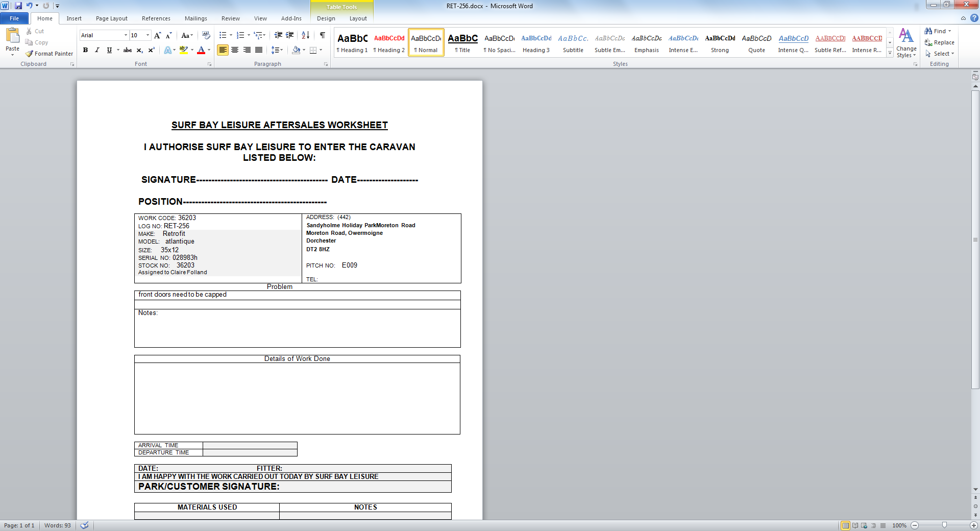Switch to the Table Tools Design tab

[326, 18]
